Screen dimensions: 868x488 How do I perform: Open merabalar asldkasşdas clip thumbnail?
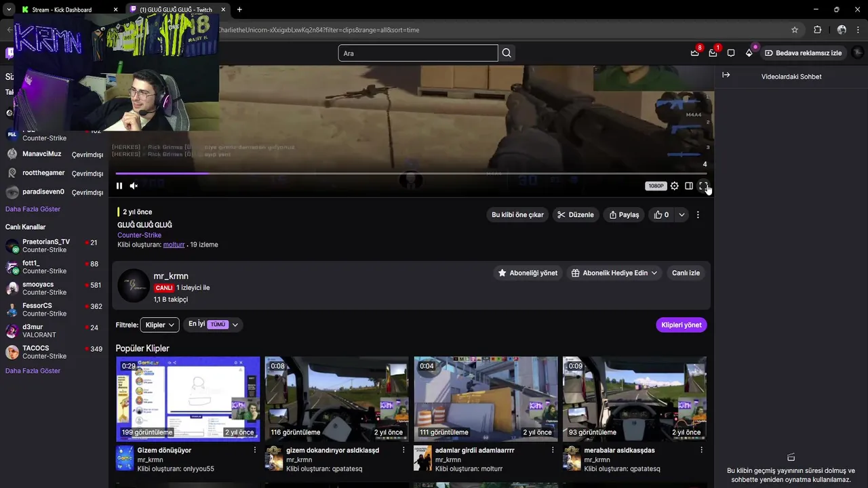pos(635,399)
